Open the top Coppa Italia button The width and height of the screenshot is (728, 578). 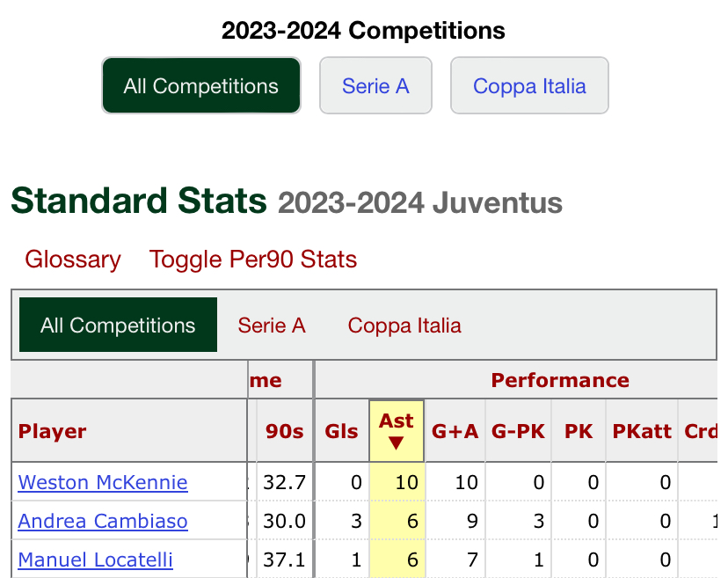529,86
